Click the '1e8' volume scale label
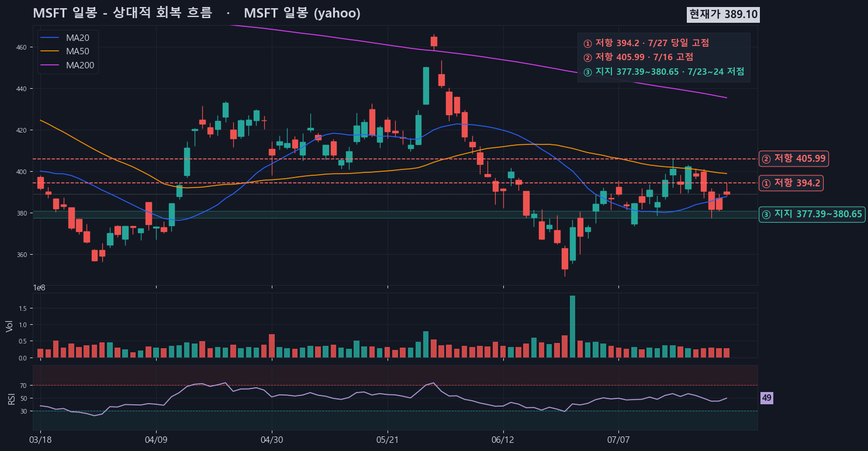 pyautogui.click(x=39, y=288)
